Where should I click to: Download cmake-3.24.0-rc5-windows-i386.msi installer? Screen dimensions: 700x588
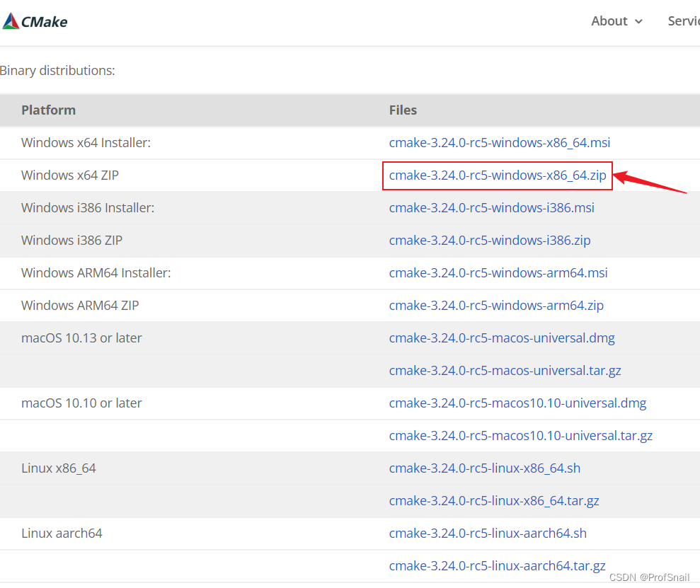pos(491,207)
